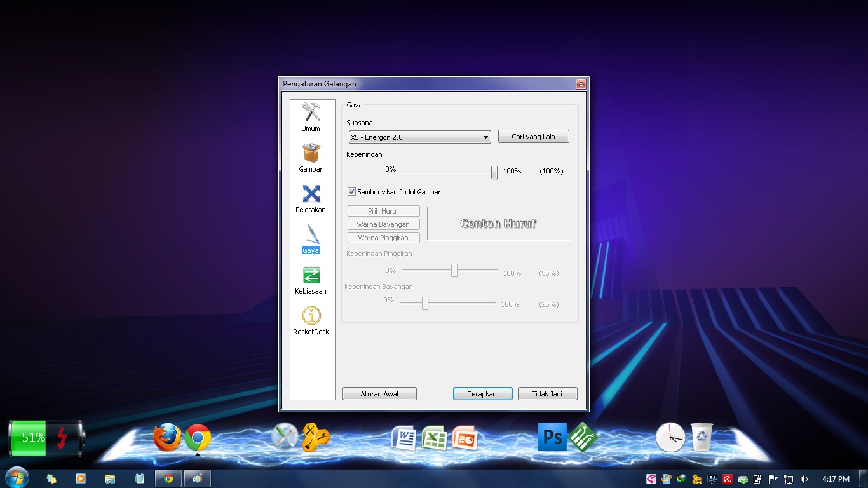Switch to the Umum settings section
Viewport: 868px width, 488px height.
[310, 112]
